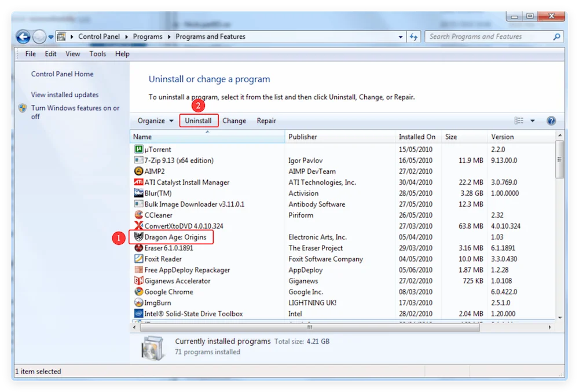Open the View menu
This screenshot has width=579, height=392.
(x=73, y=54)
